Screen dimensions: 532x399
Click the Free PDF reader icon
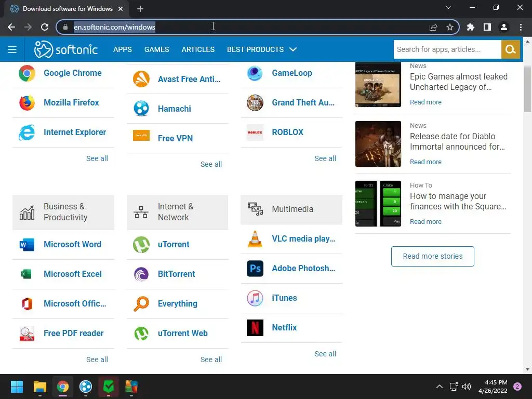[27, 334]
